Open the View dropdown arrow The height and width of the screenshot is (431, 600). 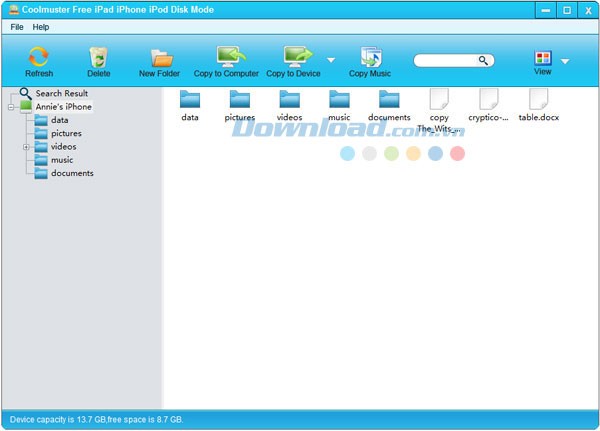click(x=565, y=61)
